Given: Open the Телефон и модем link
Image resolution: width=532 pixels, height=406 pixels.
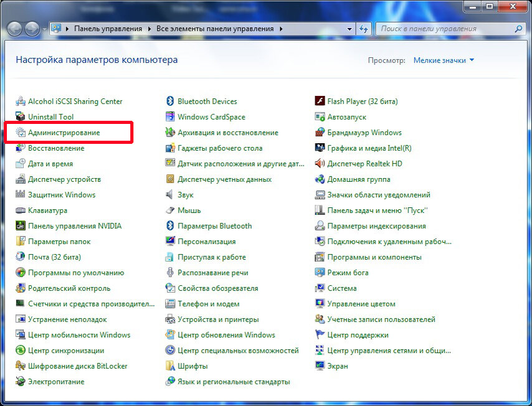Looking at the screenshot, I should (x=208, y=304).
